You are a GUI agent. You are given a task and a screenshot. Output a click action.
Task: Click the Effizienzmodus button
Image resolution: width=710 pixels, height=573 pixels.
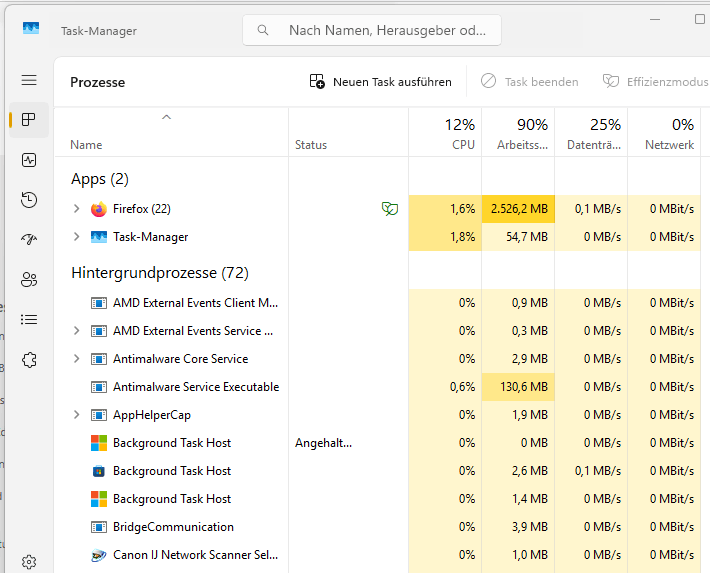pos(655,82)
